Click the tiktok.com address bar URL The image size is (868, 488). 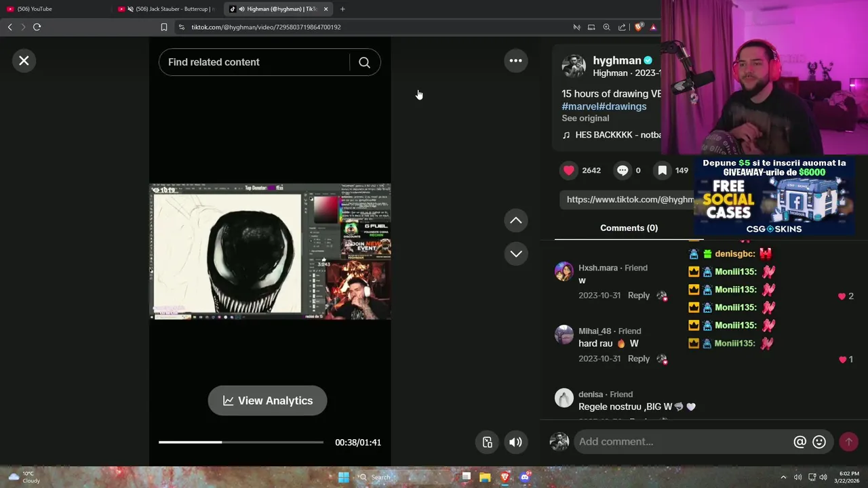pyautogui.click(x=266, y=27)
